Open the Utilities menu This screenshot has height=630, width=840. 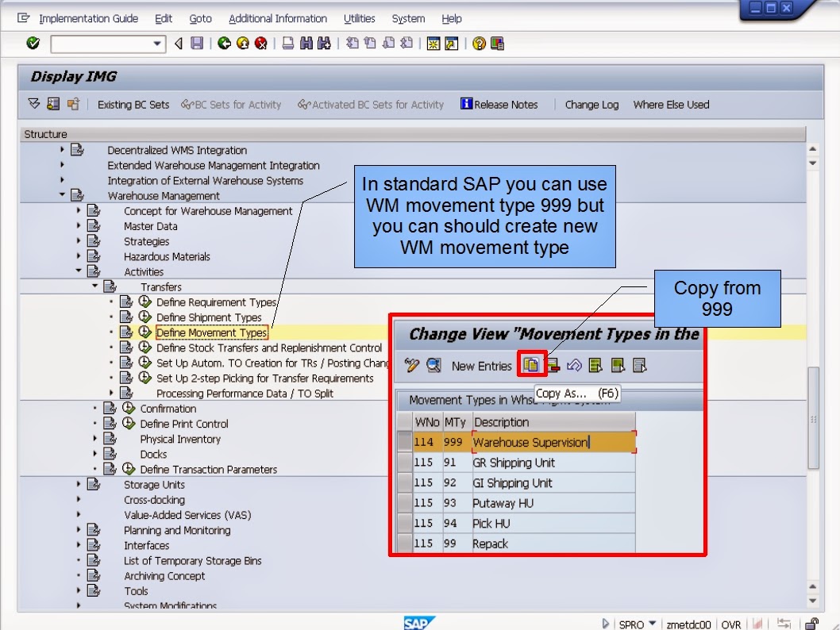[359, 18]
